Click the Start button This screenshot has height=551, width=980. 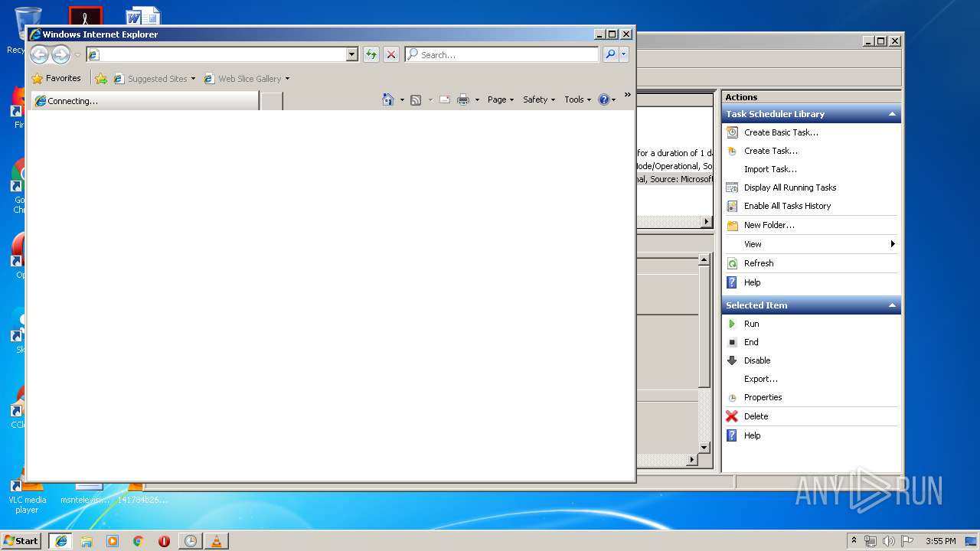point(21,540)
